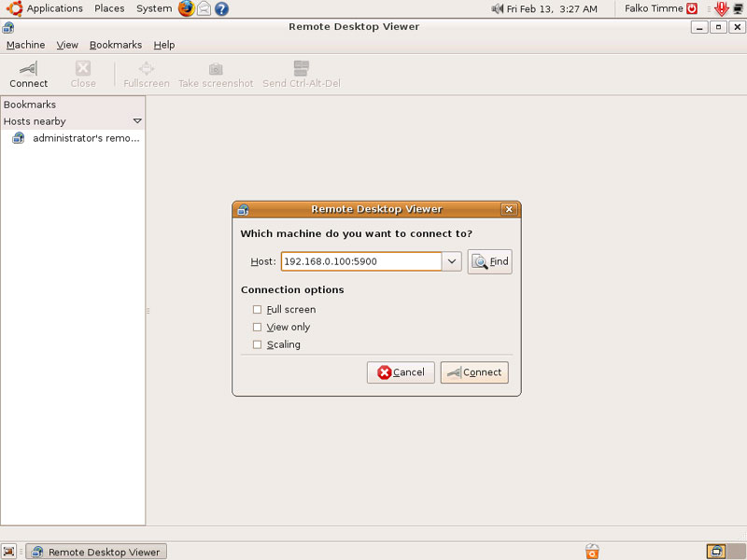
Task: Open the Places menu
Action: coord(109,8)
